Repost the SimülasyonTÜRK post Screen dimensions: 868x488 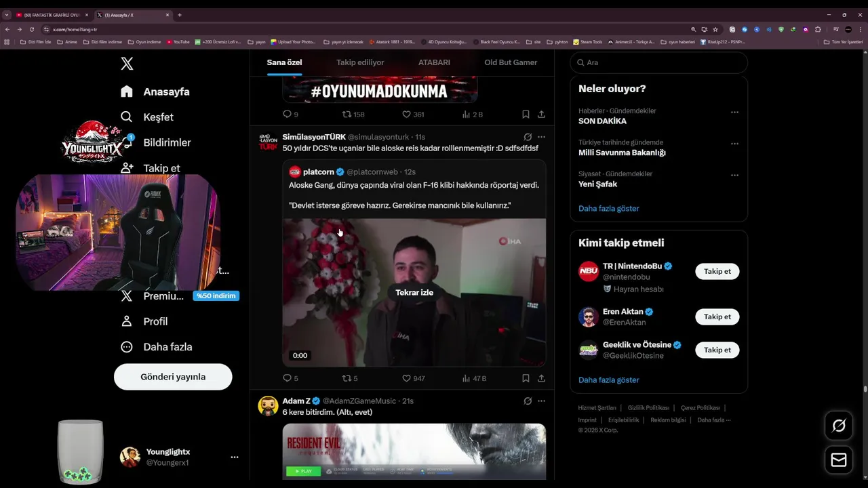point(350,378)
